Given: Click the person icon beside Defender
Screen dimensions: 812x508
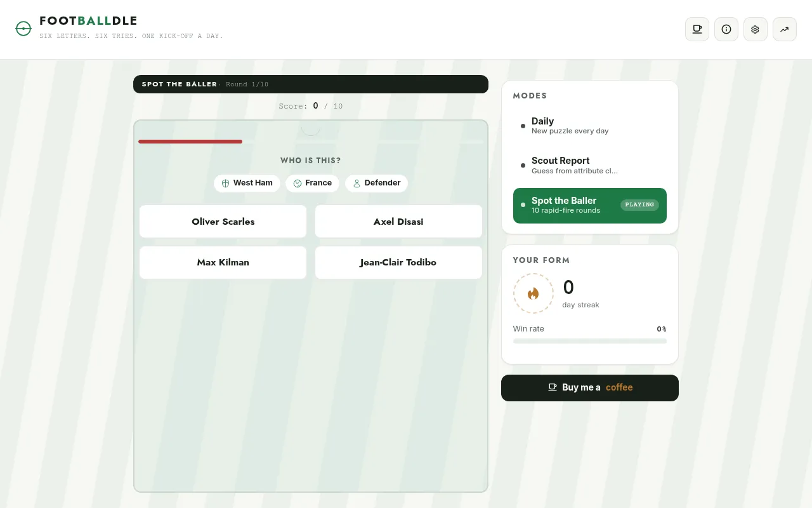Looking at the screenshot, I should [357, 184].
